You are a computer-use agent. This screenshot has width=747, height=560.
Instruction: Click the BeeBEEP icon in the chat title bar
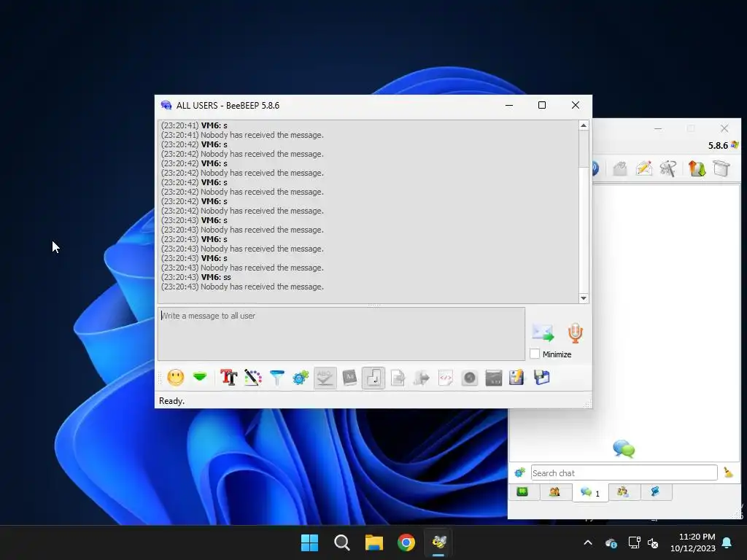tap(166, 105)
